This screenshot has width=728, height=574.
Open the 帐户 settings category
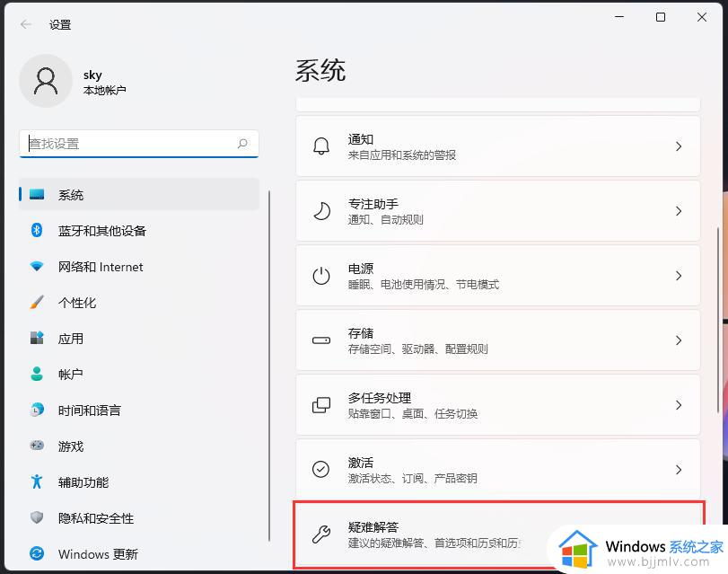(139, 374)
